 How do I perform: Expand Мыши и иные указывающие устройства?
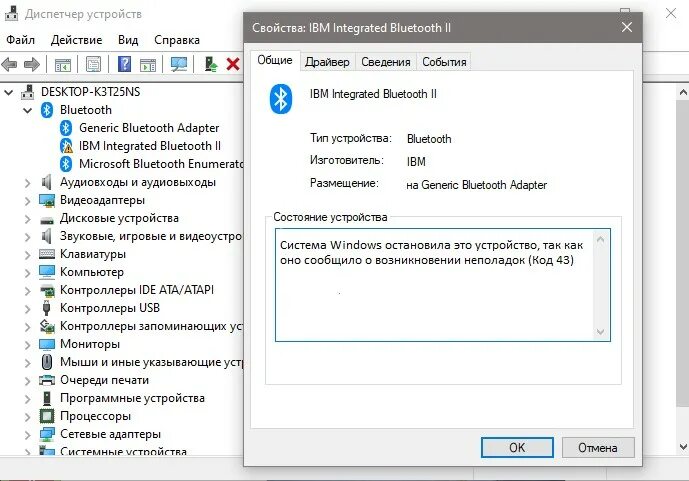(28, 362)
